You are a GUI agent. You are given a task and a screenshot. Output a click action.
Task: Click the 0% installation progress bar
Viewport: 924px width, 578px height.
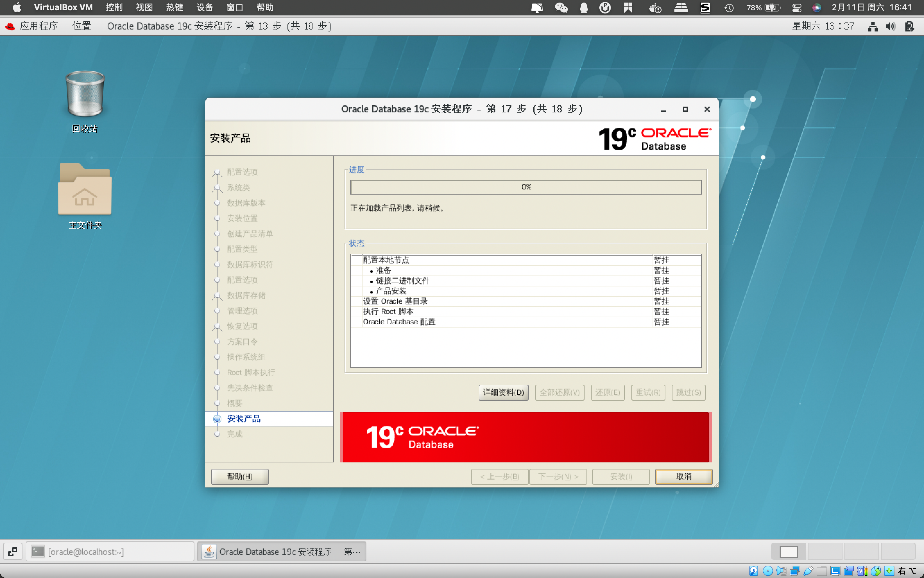tap(526, 187)
